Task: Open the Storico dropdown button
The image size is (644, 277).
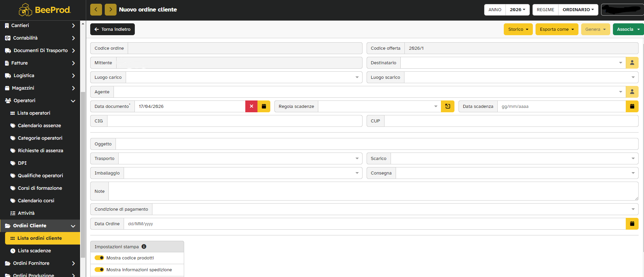Action: [518, 29]
